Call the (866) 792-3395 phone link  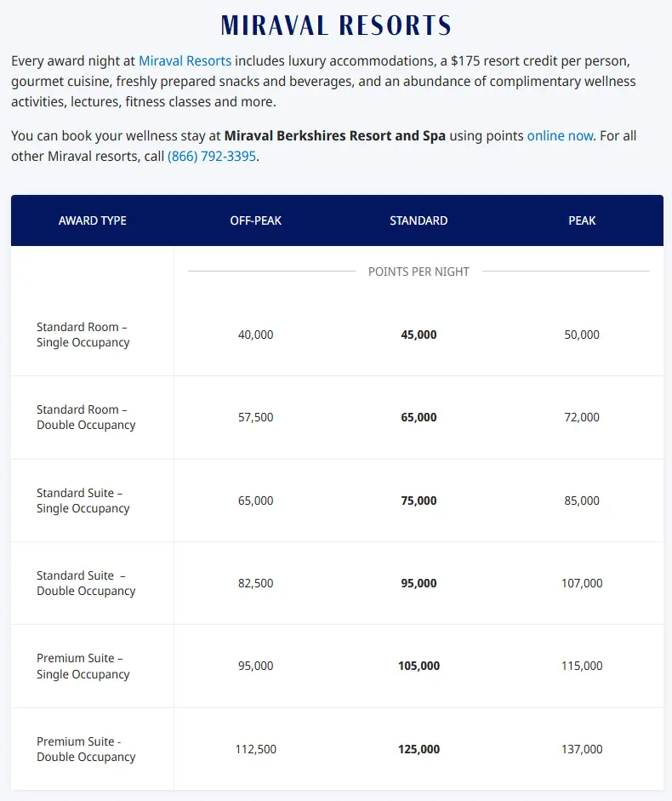(212, 157)
